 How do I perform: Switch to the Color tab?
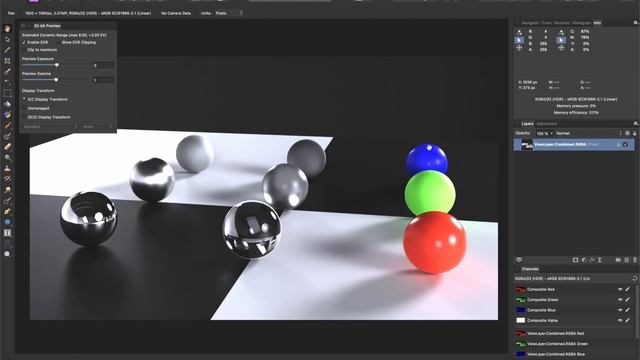(547, 23)
